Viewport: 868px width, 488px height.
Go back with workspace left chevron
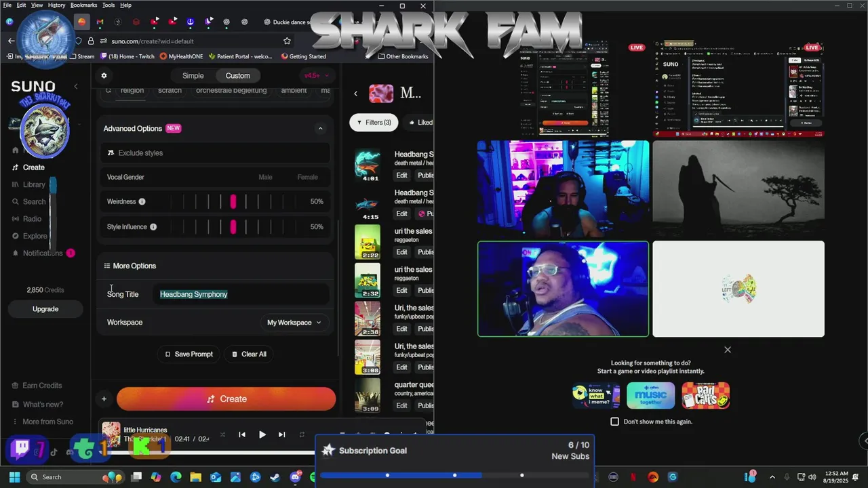[x=356, y=94]
